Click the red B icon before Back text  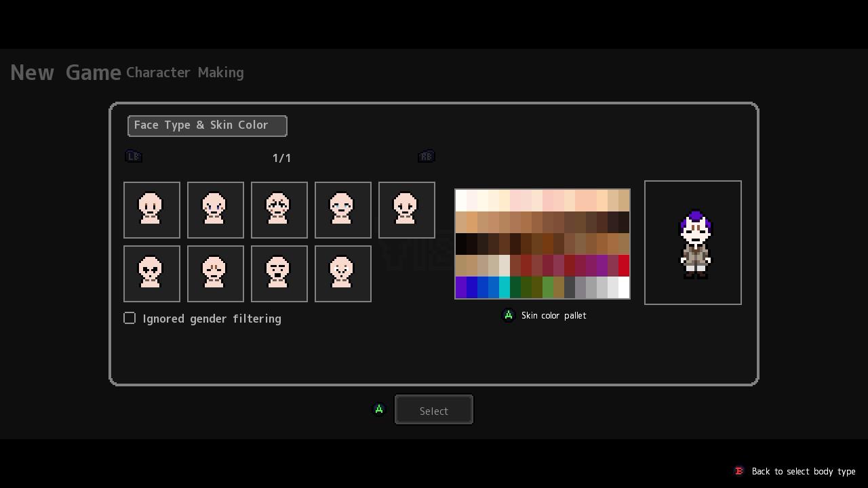point(738,471)
